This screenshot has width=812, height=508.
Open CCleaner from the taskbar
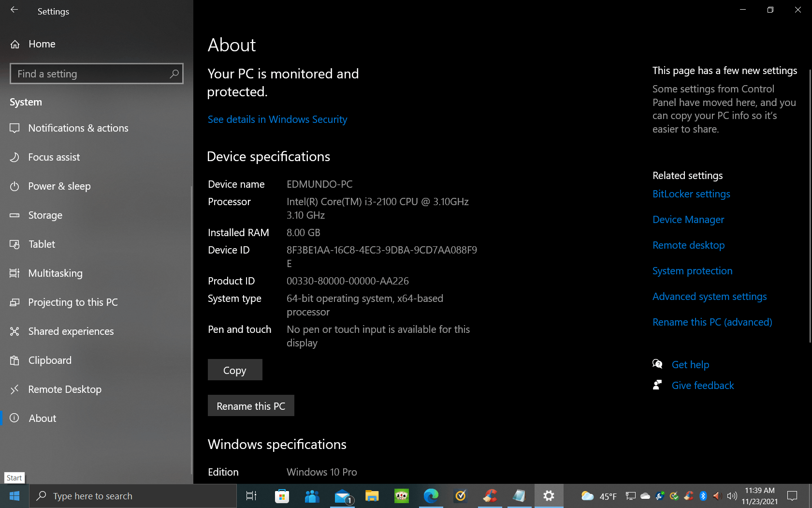490,496
